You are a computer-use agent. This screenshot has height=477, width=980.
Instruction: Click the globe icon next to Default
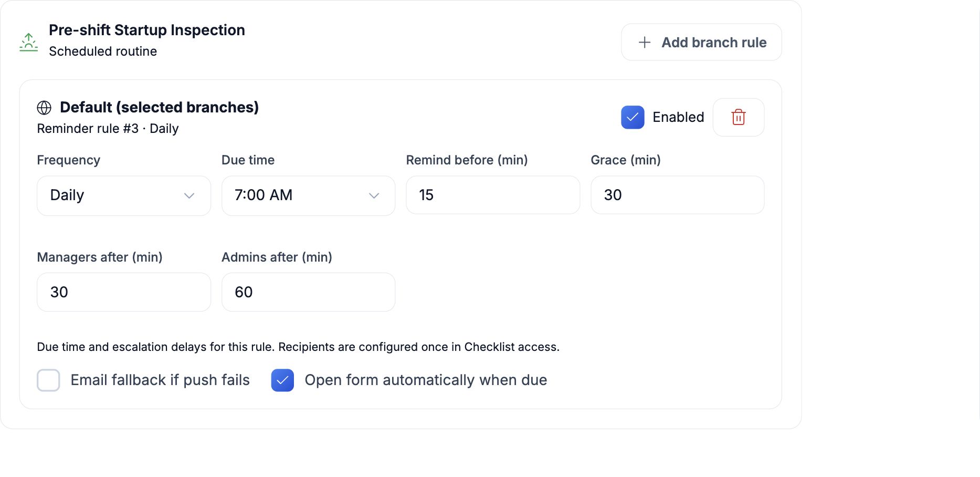[44, 108]
